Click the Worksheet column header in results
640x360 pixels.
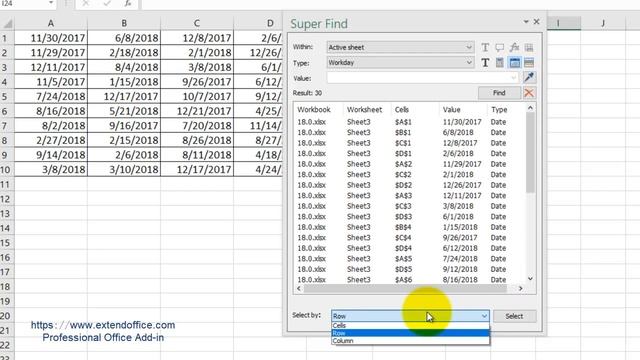[364, 109]
